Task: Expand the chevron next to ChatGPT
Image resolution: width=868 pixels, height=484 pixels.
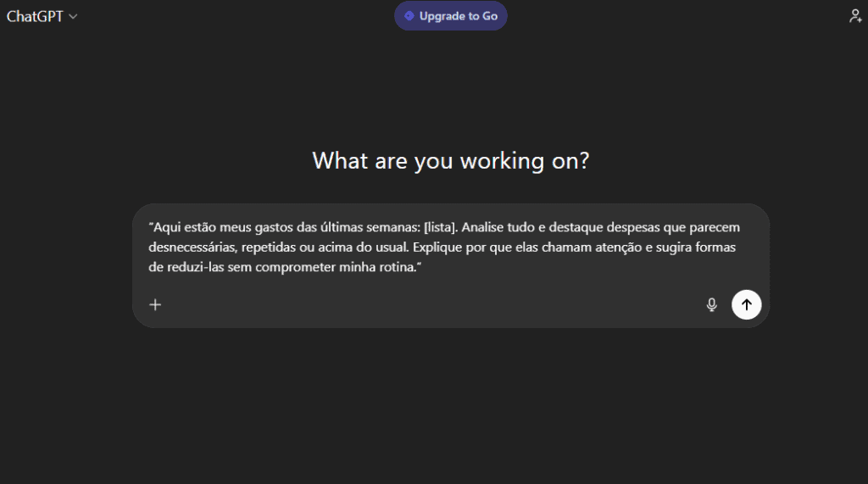Action: [73, 17]
